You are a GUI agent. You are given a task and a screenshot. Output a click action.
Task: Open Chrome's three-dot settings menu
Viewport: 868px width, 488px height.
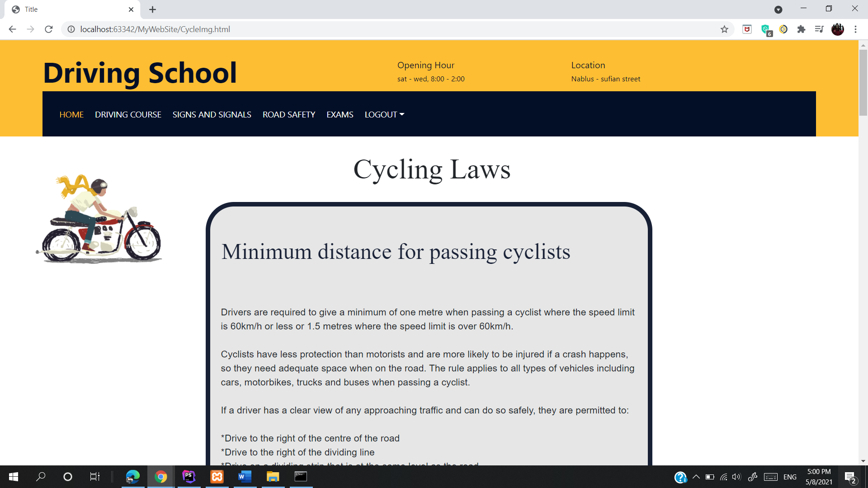(856, 29)
